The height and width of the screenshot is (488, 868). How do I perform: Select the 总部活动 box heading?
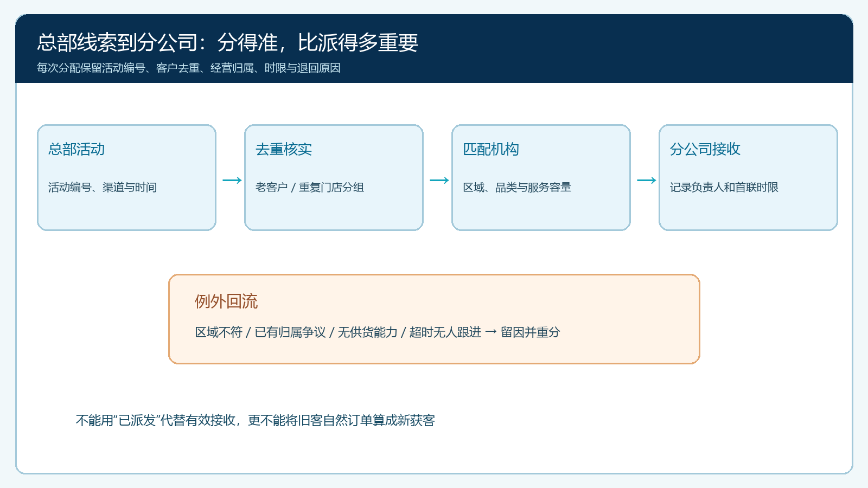tap(76, 149)
